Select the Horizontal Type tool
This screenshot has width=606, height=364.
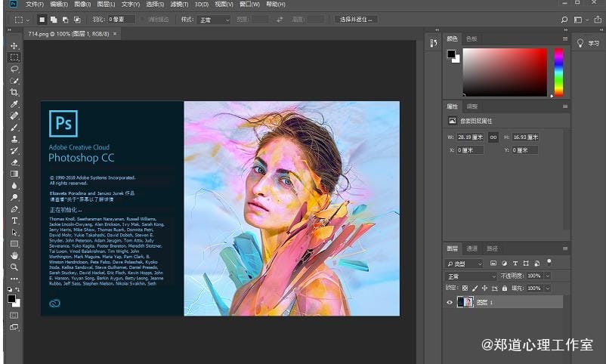click(x=14, y=221)
